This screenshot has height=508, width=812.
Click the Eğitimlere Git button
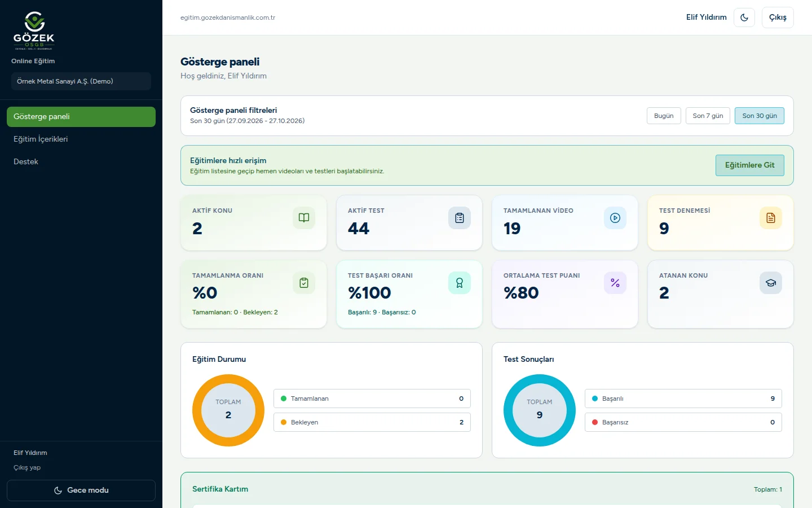pos(750,165)
